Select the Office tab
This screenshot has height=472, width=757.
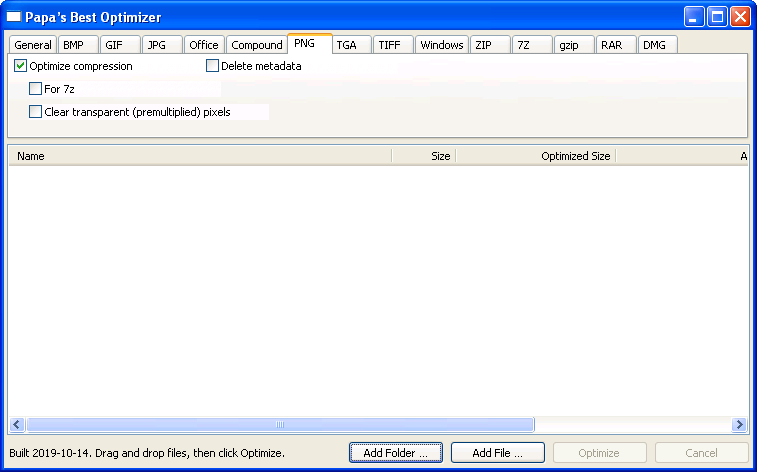(204, 45)
